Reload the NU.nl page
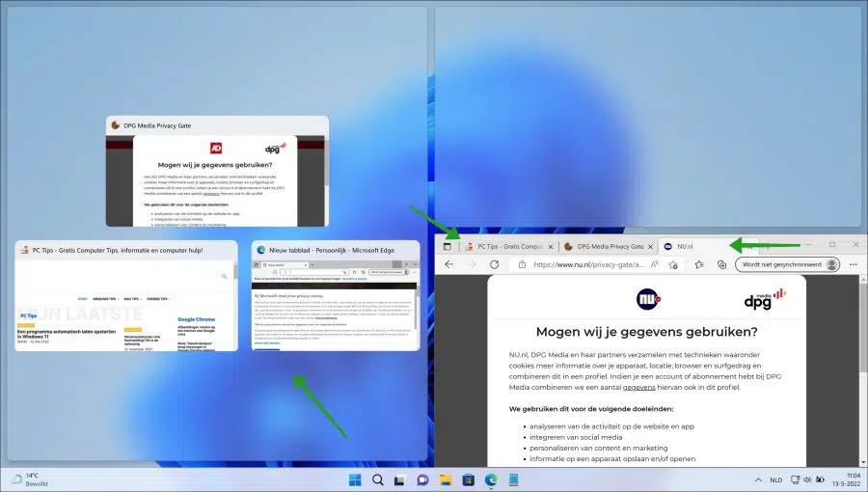This screenshot has width=868, height=492. coord(495,264)
